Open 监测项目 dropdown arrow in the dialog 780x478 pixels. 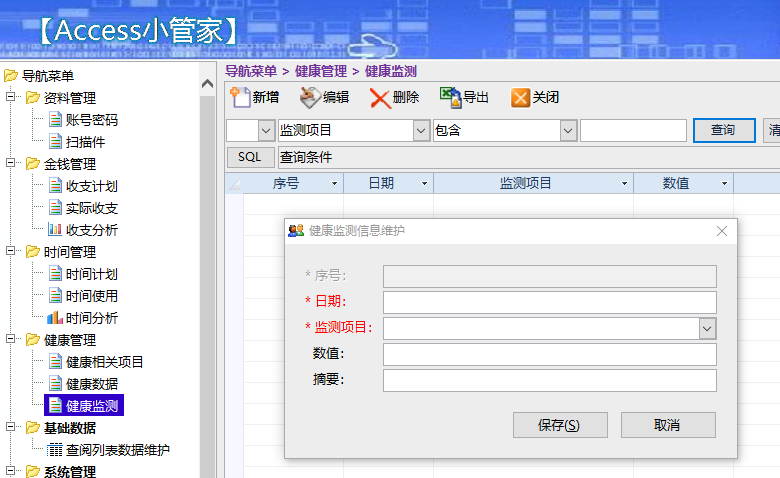click(x=707, y=329)
